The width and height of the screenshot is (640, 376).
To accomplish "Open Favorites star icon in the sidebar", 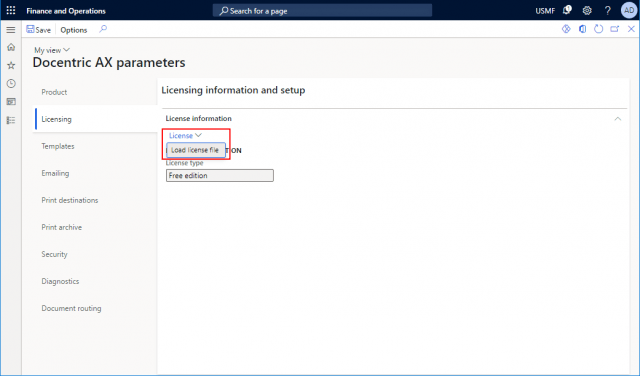I will coord(11,65).
